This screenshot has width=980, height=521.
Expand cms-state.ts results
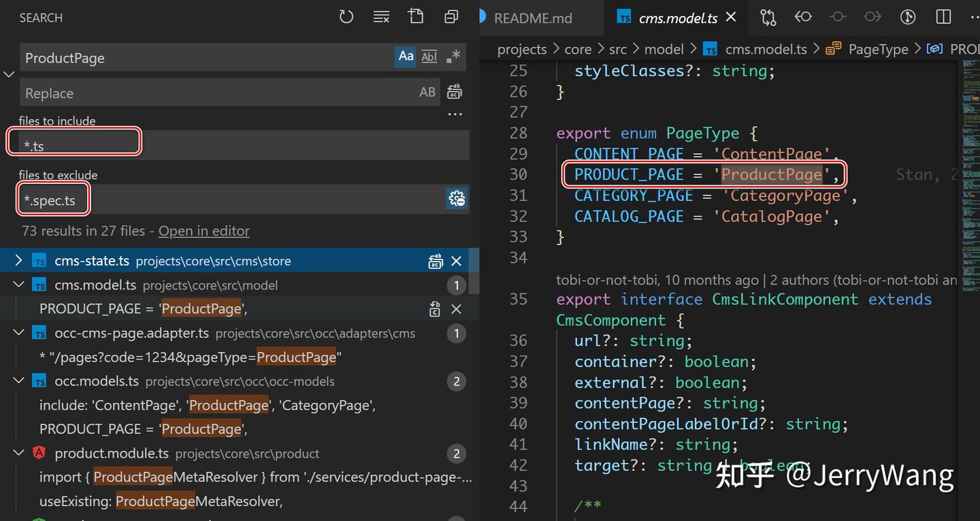pyautogui.click(x=19, y=261)
